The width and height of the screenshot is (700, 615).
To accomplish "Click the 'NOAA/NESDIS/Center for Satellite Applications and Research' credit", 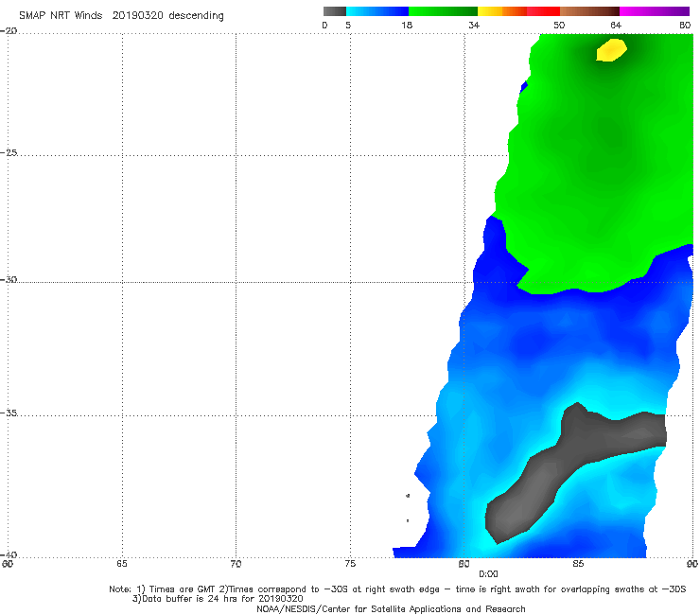I will (x=391, y=609).
